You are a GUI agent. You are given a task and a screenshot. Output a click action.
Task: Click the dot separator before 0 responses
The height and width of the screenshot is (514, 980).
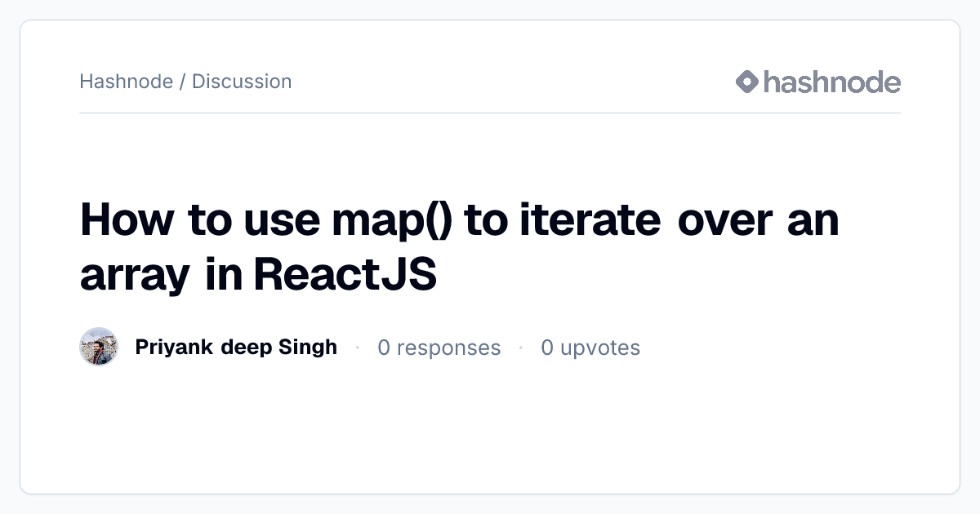358,348
